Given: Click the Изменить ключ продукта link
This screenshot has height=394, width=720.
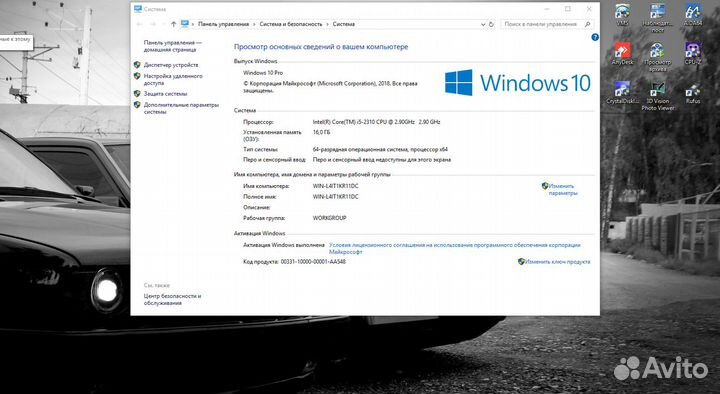Looking at the screenshot, I should click(x=557, y=262).
